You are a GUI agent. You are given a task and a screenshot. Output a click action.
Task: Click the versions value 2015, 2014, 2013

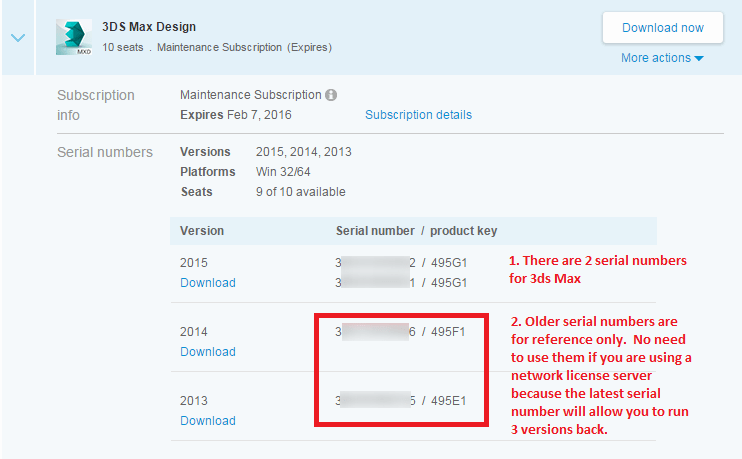[304, 152]
